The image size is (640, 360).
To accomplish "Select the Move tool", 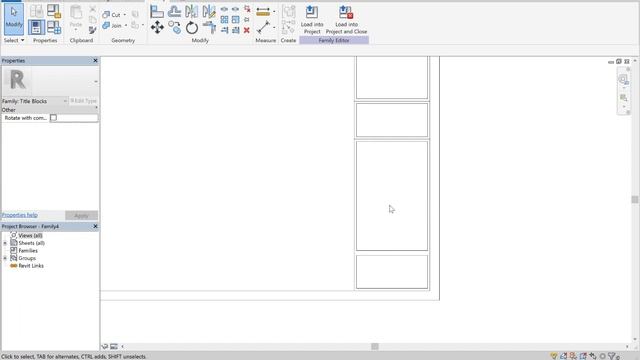I will tap(157, 28).
